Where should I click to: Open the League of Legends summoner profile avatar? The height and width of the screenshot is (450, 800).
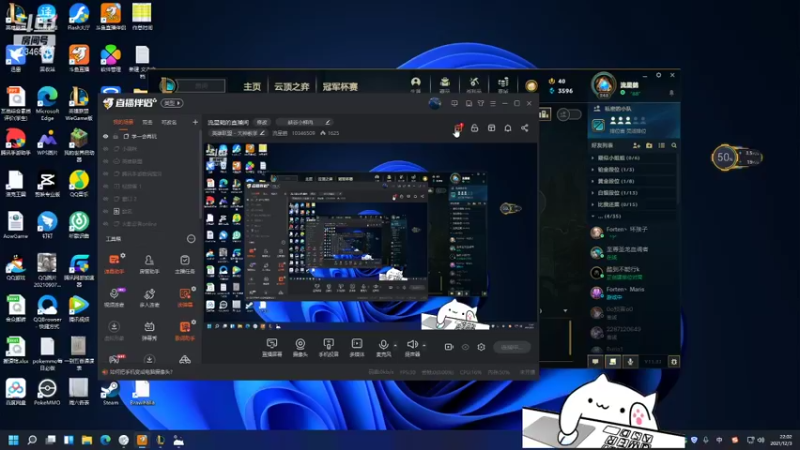pyautogui.click(x=603, y=85)
